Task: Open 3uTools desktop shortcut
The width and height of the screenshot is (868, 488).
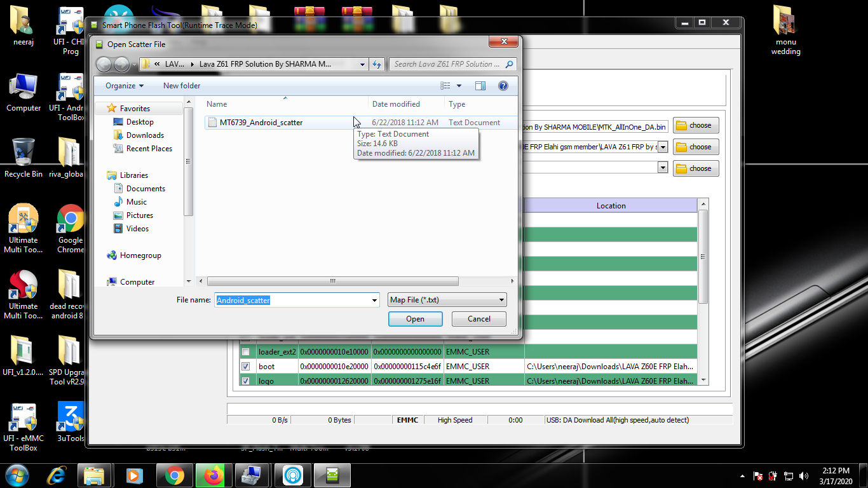Action: pos(71,422)
